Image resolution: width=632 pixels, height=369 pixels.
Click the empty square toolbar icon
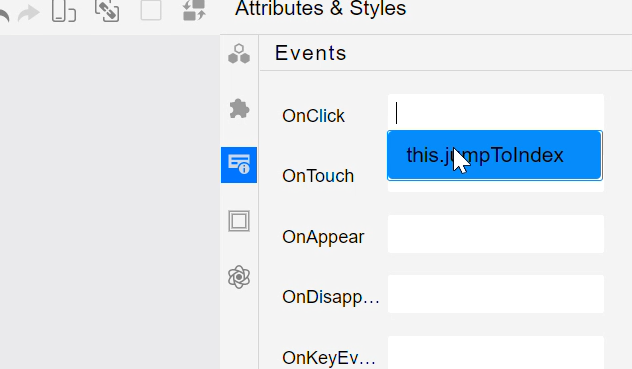151,10
